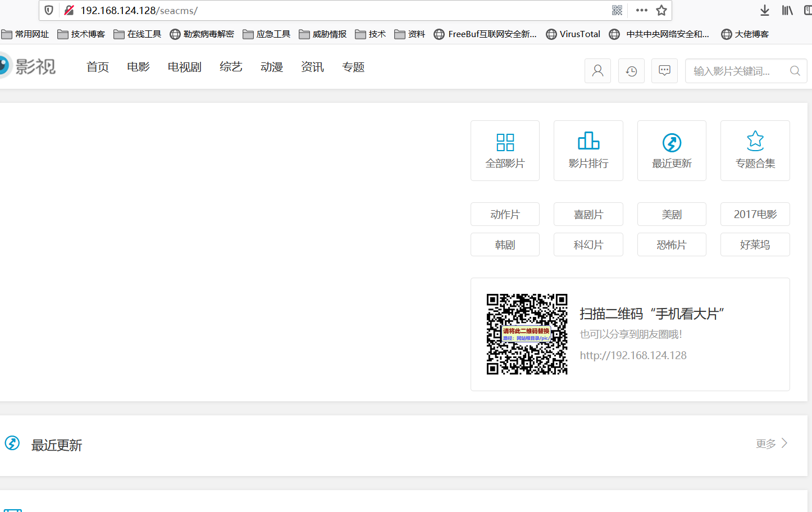Go to 专题 in navigation

[x=353, y=67]
